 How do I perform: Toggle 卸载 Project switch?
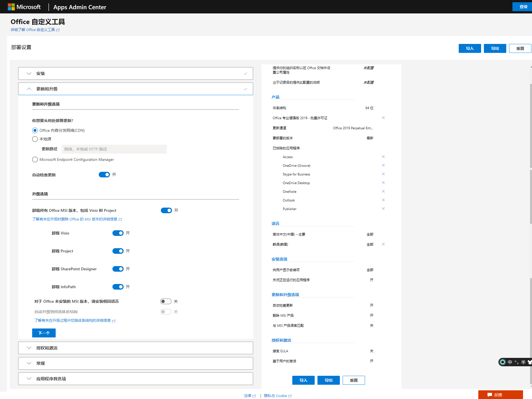pos(118,251)
